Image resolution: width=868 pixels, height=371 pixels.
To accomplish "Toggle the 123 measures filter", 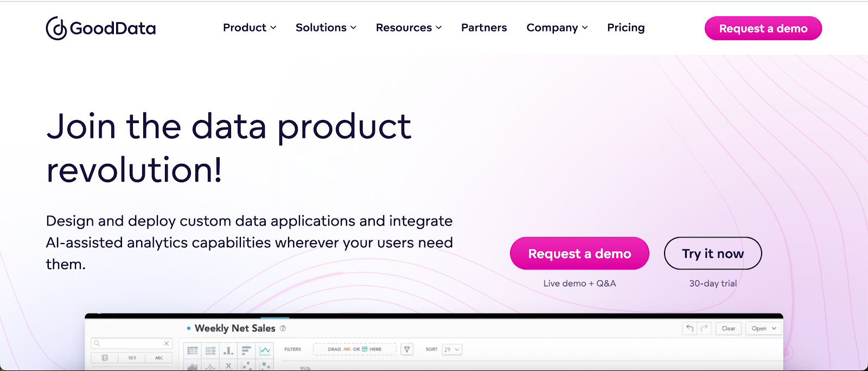I will click(132, 358).
